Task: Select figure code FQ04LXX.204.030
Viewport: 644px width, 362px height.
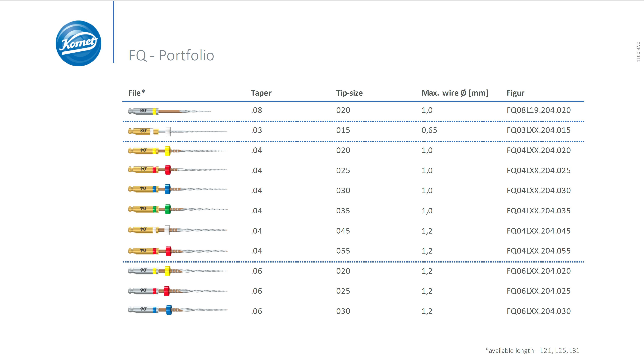Action: point(539,190)
